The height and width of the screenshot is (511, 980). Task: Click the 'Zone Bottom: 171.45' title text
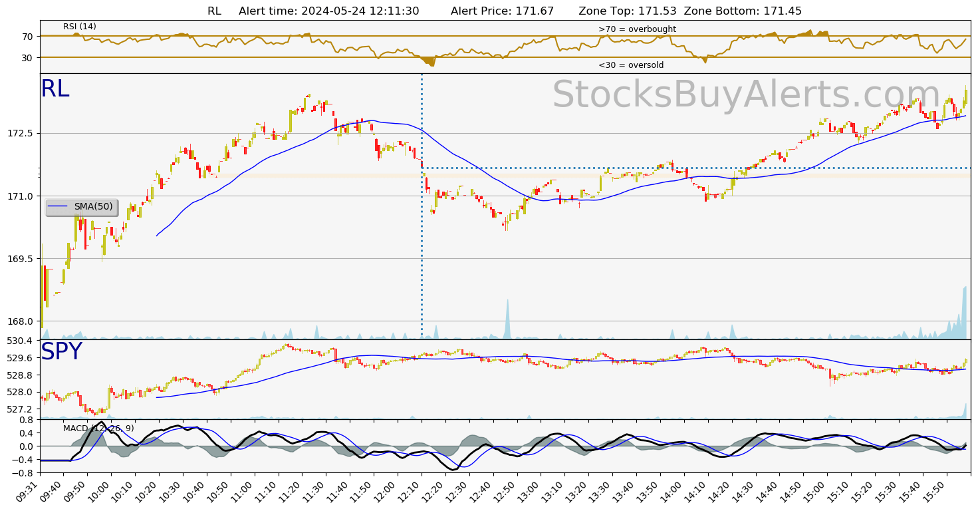coord(743,11)
